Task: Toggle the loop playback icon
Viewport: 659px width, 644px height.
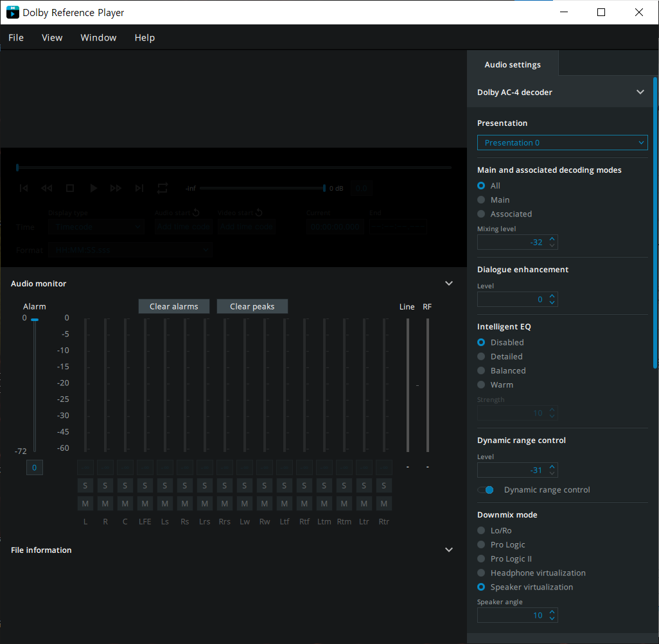Action: (163, 188)
